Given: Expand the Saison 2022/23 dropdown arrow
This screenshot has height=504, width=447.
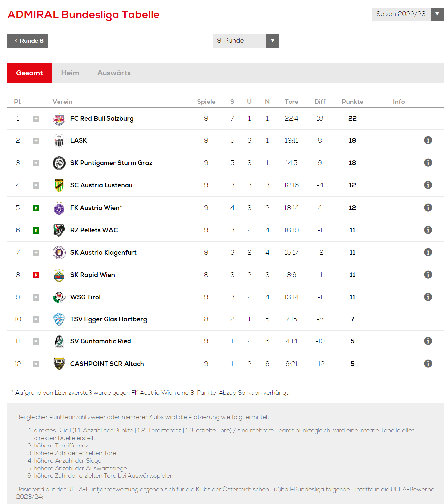Looking at the screenshot, I should (437, 14).
